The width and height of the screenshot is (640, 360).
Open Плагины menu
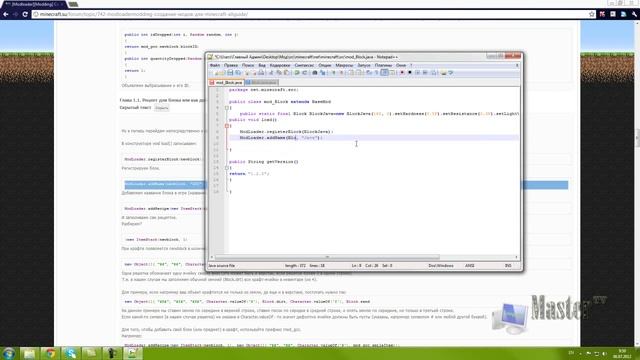tap(383, 65)
